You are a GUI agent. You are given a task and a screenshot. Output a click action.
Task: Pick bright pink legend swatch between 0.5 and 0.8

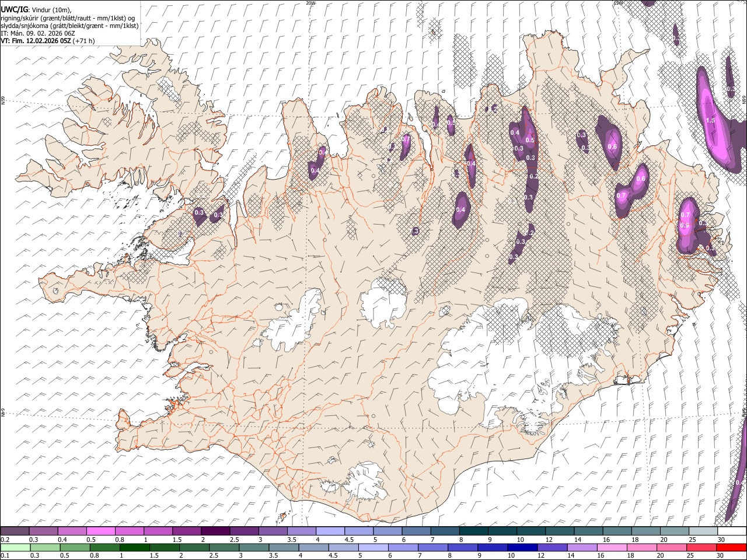point(100,531)
